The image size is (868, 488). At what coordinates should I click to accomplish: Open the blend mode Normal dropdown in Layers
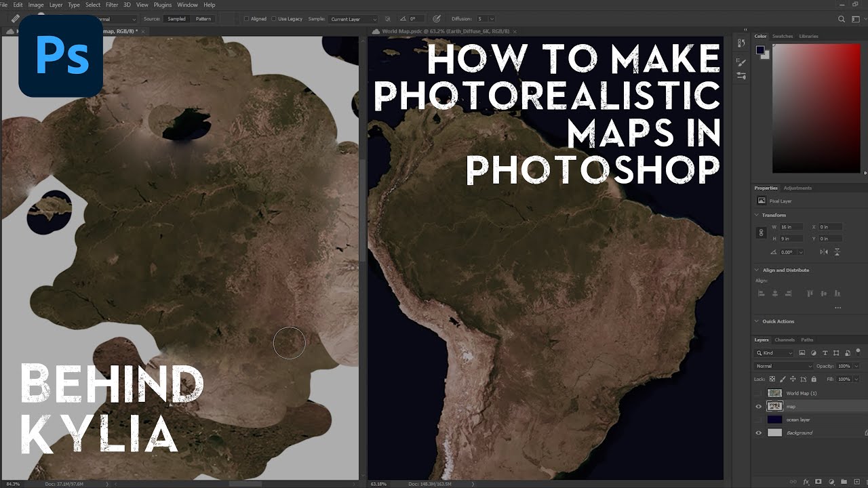point(783,366)
